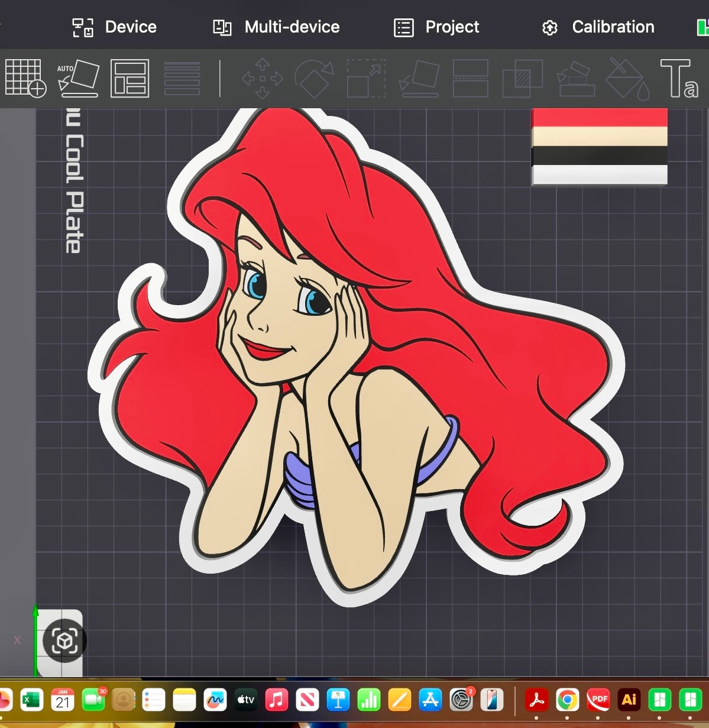This screenshot has height=728, width=709.
Task: Click the 3D view cube button
Action: click(x=64, y=641)
